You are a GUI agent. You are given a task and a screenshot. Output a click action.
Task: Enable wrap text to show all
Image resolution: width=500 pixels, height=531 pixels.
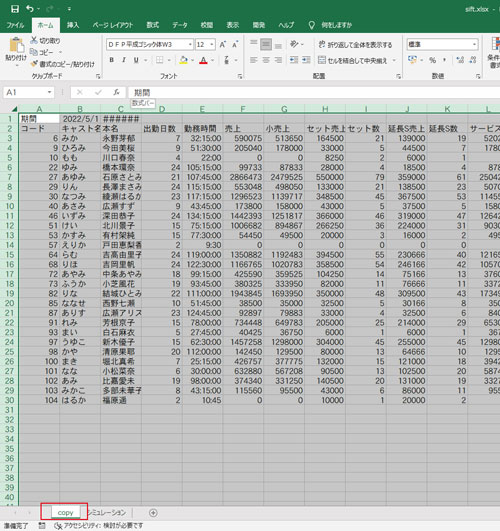coord(355,45)
